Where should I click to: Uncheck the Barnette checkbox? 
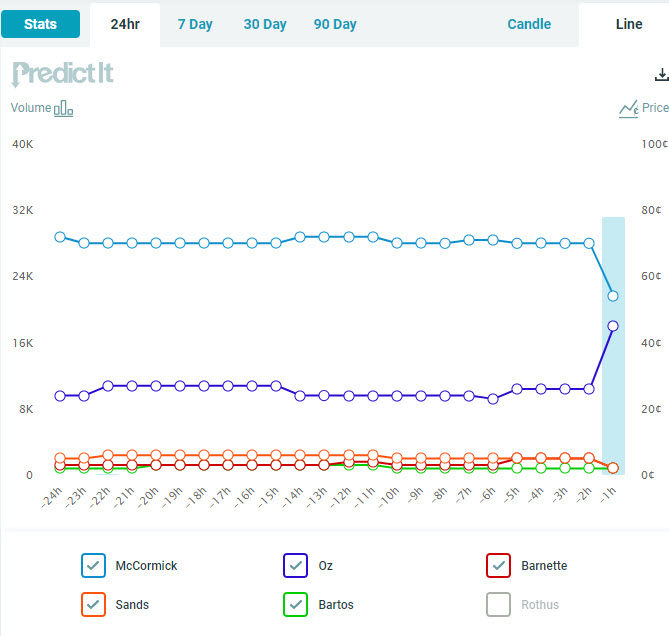[498, 566]
